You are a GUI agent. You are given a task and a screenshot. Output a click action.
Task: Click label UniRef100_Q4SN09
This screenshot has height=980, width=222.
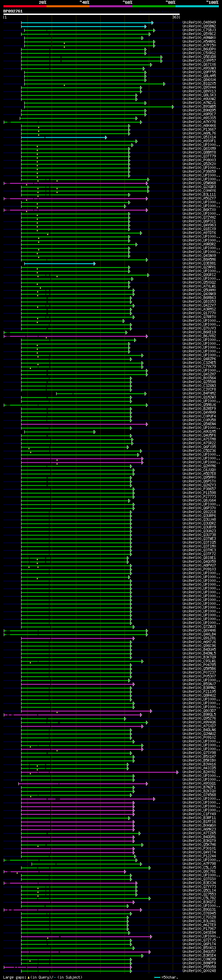pos(199,256)
